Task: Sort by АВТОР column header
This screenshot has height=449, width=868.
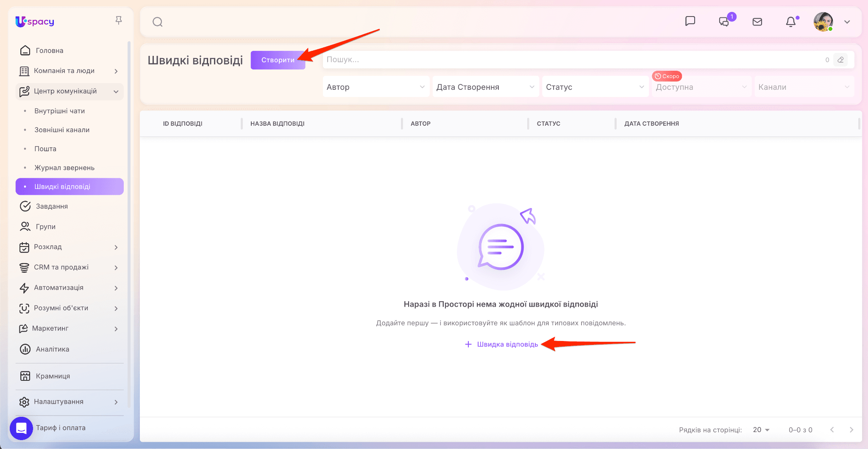Action: (x=420, y=124)
